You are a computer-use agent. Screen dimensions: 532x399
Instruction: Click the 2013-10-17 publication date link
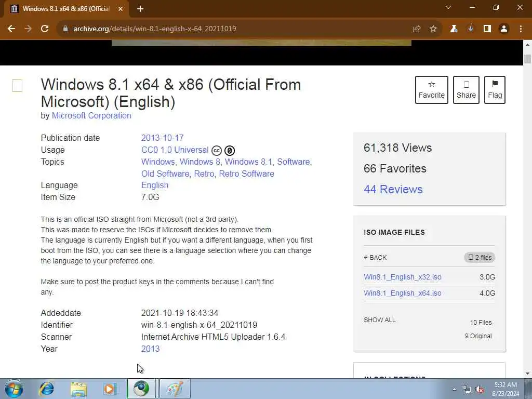click(162, 138)
